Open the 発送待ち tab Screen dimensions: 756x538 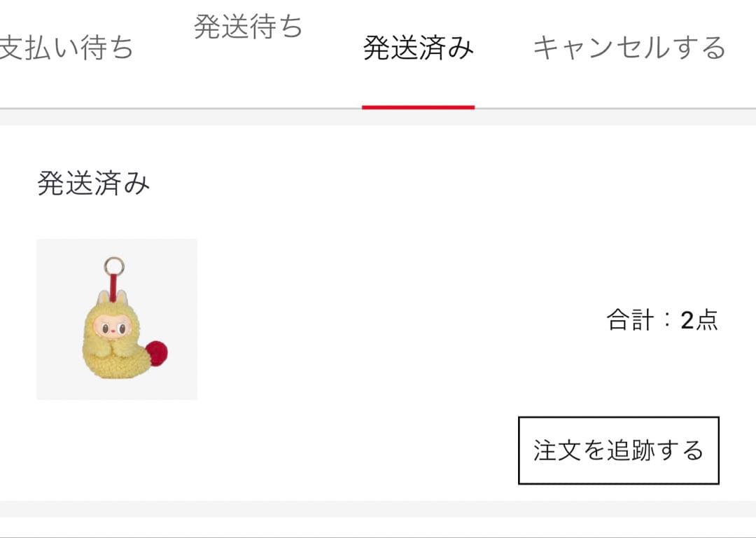pos(248,26)
